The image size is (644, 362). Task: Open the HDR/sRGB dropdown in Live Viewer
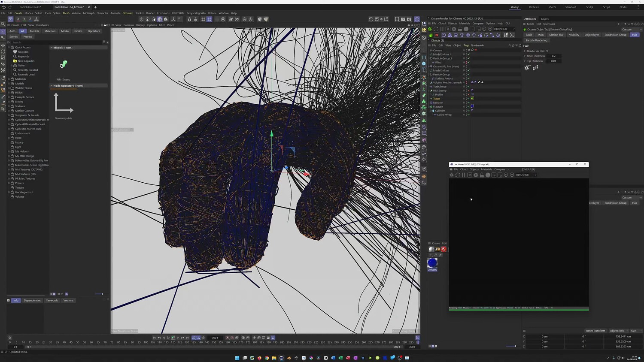click(x=526, y=175)
